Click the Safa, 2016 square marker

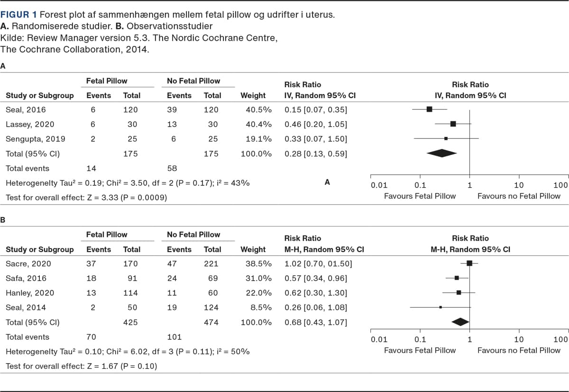pyautogui.click(x=457, y=278)
